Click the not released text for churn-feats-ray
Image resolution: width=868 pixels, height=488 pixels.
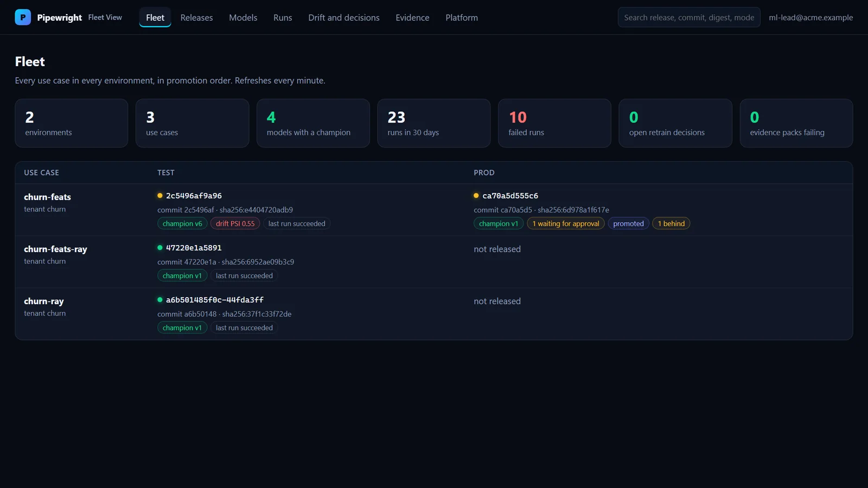(x=497, y=249)
